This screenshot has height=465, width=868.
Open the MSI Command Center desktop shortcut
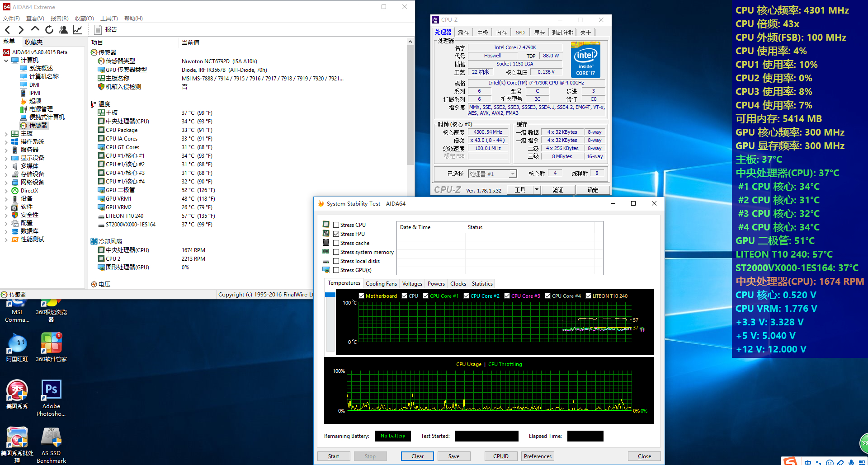tap(17, 311)
